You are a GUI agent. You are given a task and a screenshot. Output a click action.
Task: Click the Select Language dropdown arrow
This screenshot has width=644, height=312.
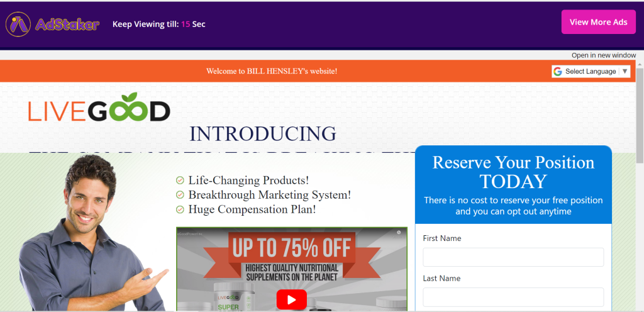tap(625, 72)
